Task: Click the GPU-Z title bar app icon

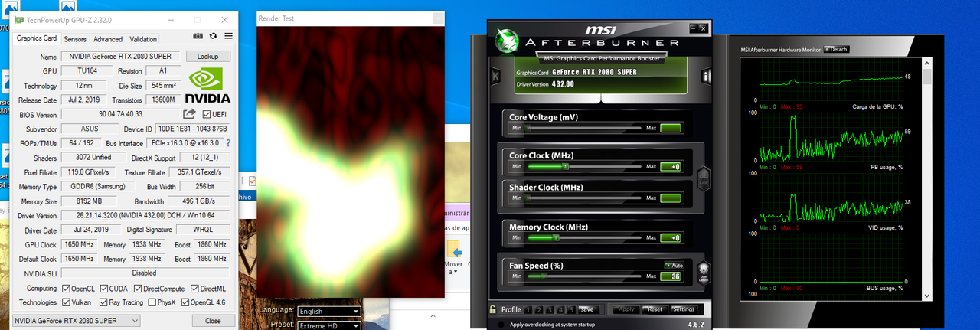Action: pos(20,19)
